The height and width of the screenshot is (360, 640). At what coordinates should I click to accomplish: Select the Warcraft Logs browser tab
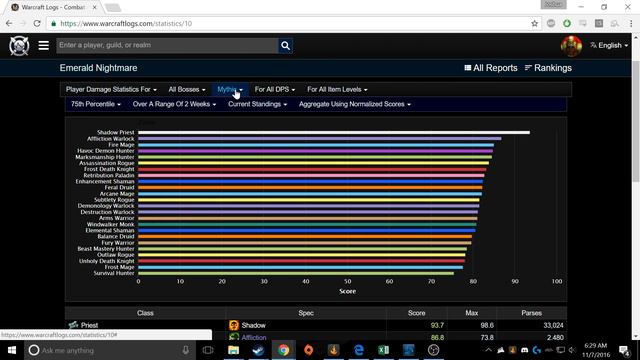tap(53, 7)
